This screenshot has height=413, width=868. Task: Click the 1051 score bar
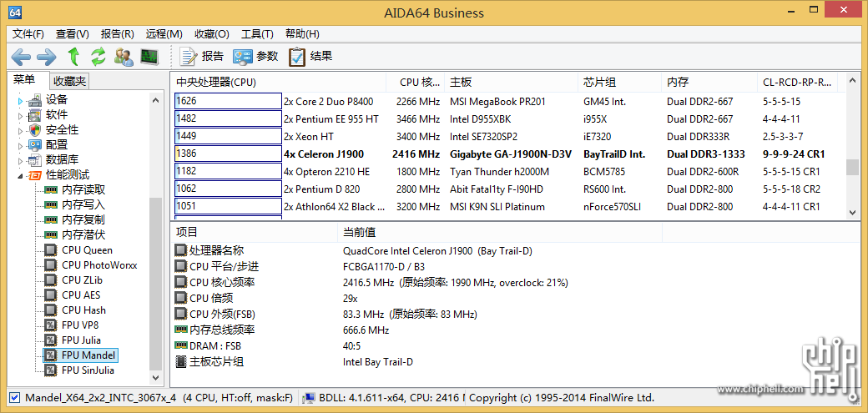(x=228, y=207)
